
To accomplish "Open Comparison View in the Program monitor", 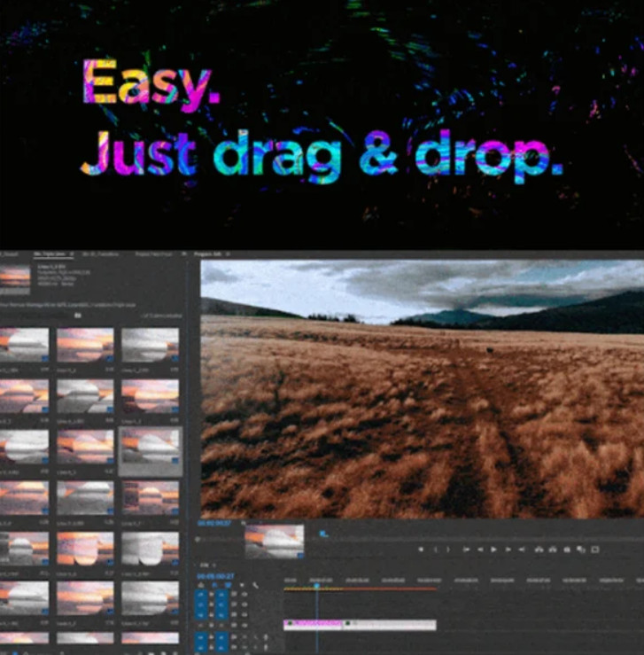I will pyautogui.click(x=581, y=550).
